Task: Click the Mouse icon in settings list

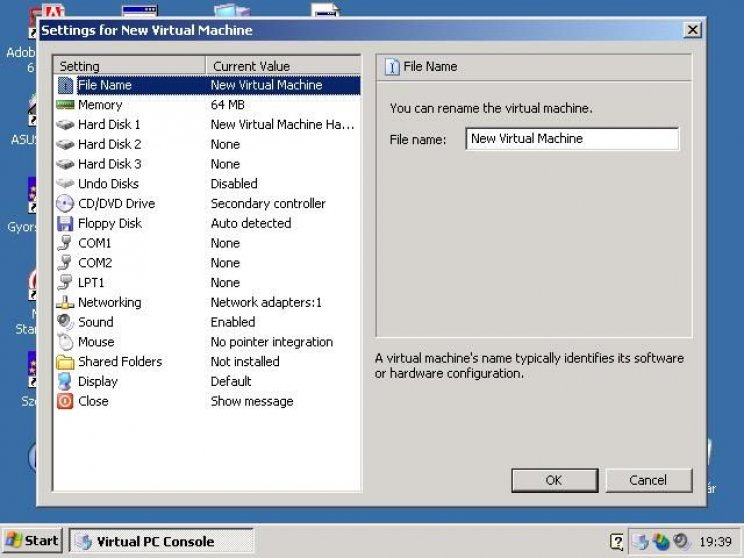Action: pos(65,342)
